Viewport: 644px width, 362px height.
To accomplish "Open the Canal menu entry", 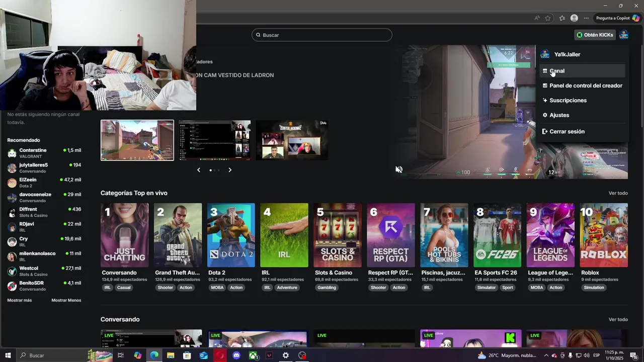I will (582, 71).
